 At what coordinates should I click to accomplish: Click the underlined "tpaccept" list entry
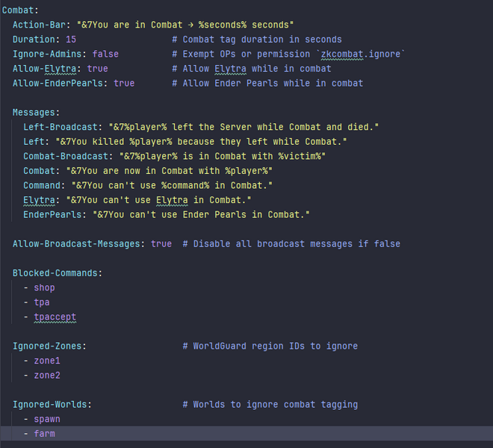[x=55, y=317]
